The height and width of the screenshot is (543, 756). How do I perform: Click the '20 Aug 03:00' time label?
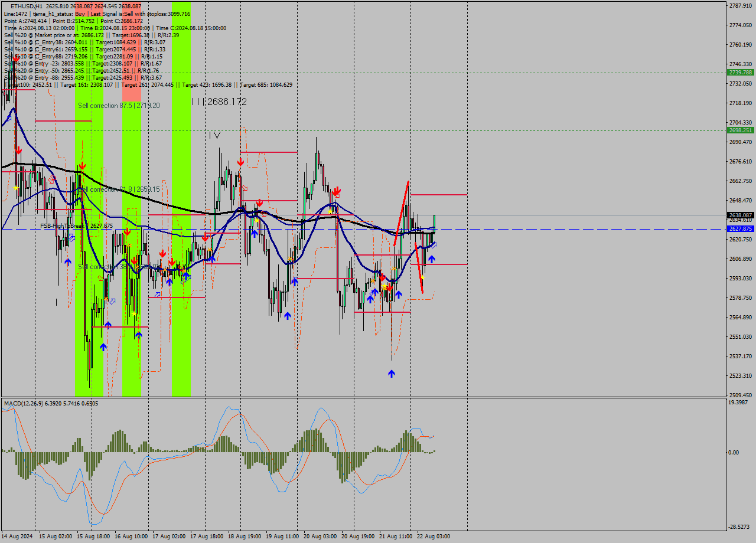[320, 537]
